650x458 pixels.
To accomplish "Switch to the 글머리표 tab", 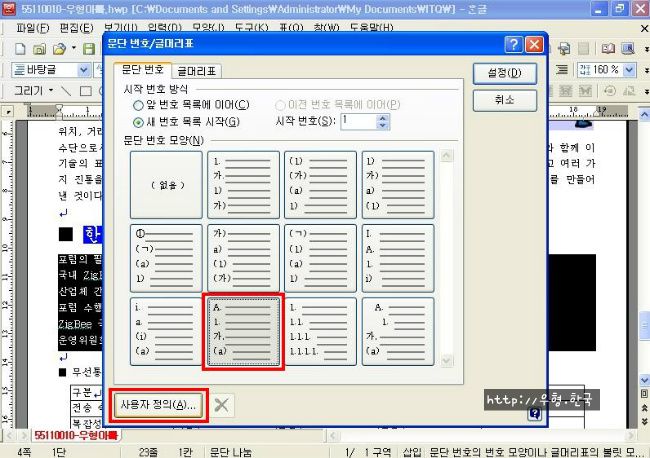I will coord(197,71).
